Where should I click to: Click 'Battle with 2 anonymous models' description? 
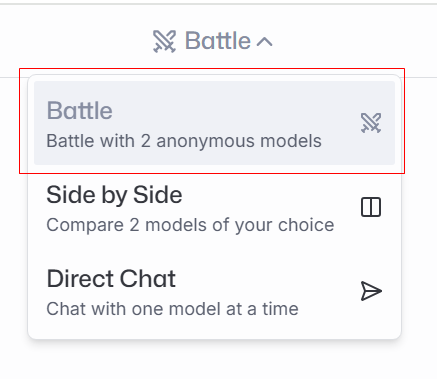pyautogui.click(x=184, y=141)
